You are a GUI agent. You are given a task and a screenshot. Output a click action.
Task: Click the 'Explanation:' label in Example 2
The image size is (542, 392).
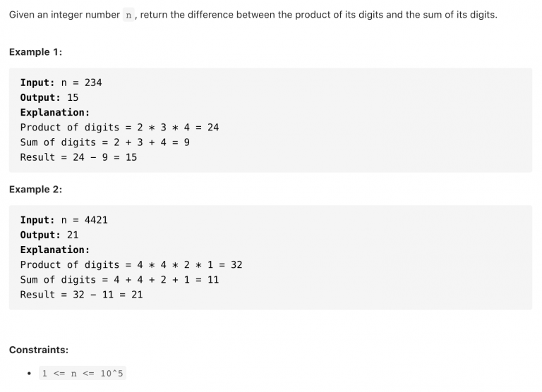coord(55,250)
